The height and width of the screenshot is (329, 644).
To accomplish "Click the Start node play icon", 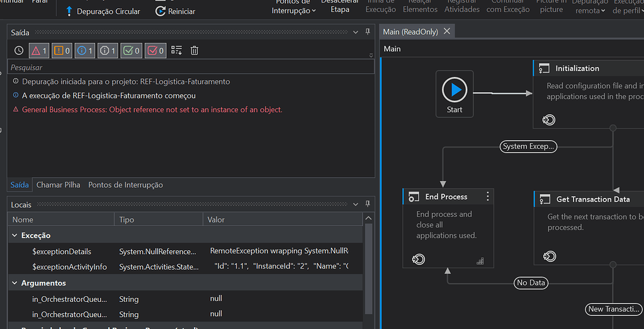I will (455, 89).
